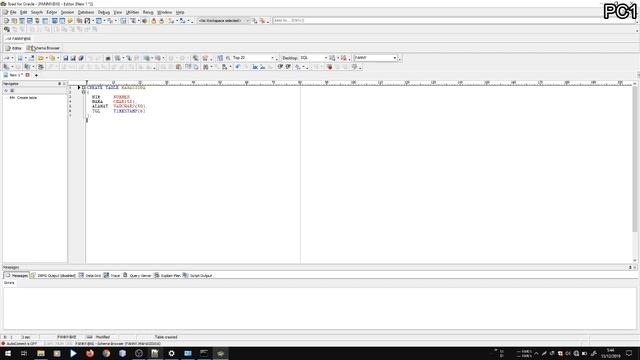Open Task View on the taskbar
640x360 pixels.
point(24,353)
